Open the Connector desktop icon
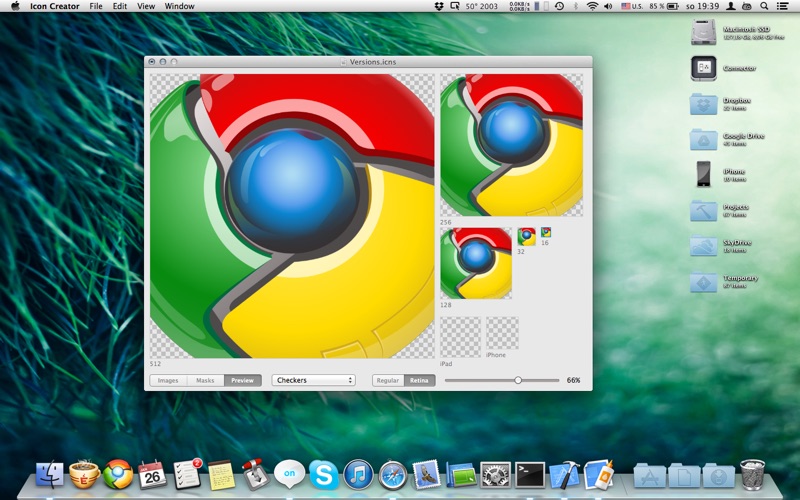800x500 pixels. point(704,68)
